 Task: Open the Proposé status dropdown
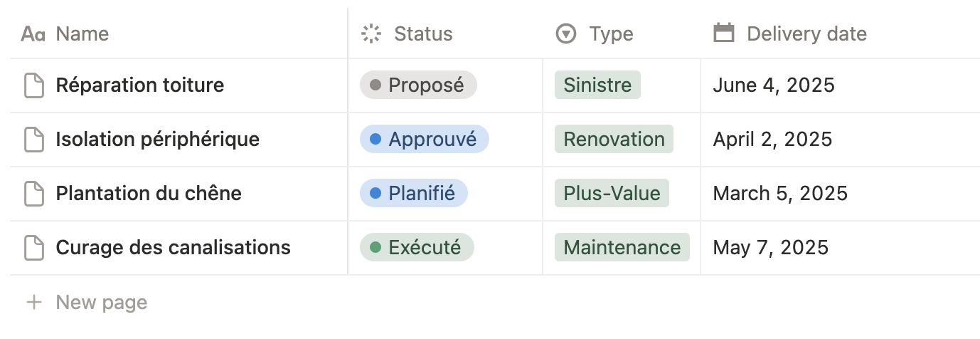(418, 85)
